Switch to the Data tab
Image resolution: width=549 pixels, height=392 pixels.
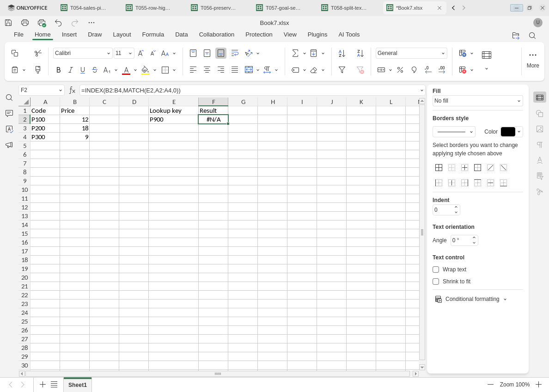point(181,35)
